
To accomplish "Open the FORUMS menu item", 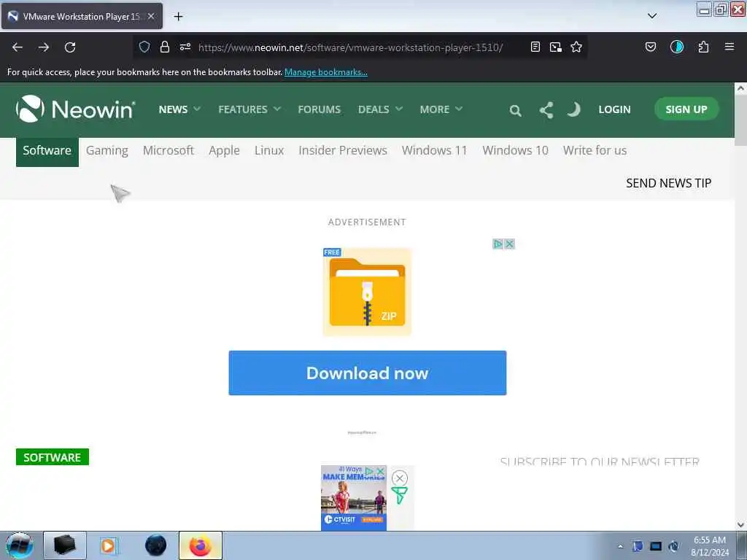I will pyautogui.click(x=320, y=109).
